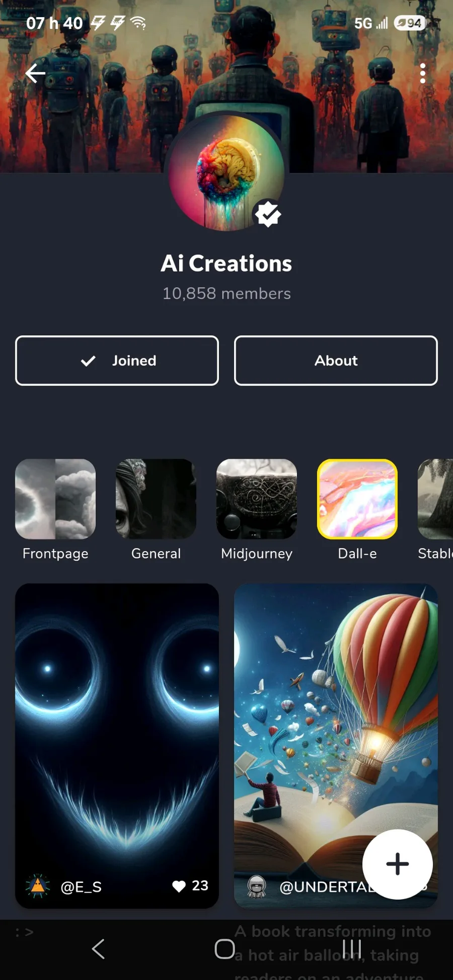Open the About button
453x980 pixels.
pyautogui.click(x=336, y=361)
